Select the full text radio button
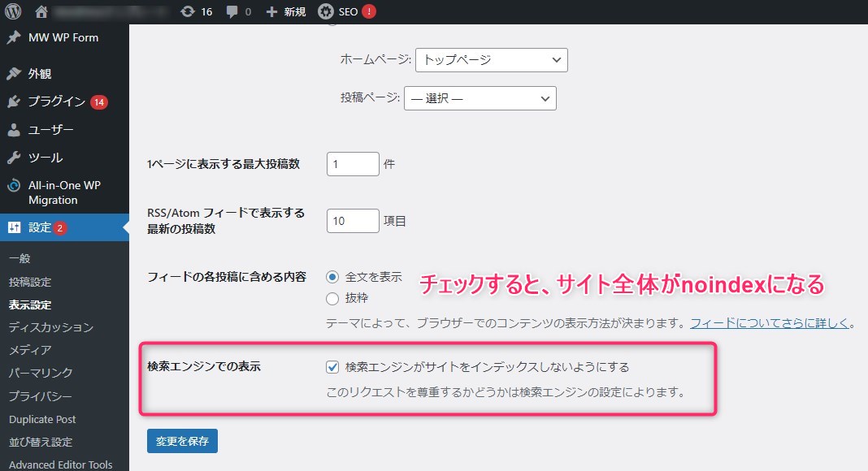Screen dimensions: 868x471 (x=332, y=277)
